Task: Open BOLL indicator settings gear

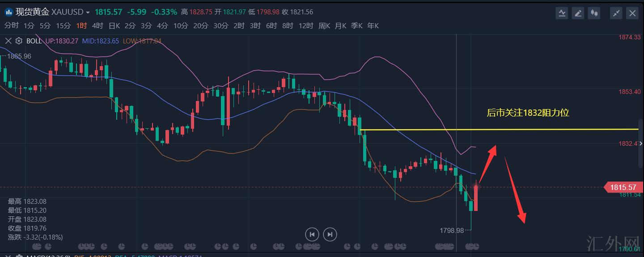Action: 19,41
